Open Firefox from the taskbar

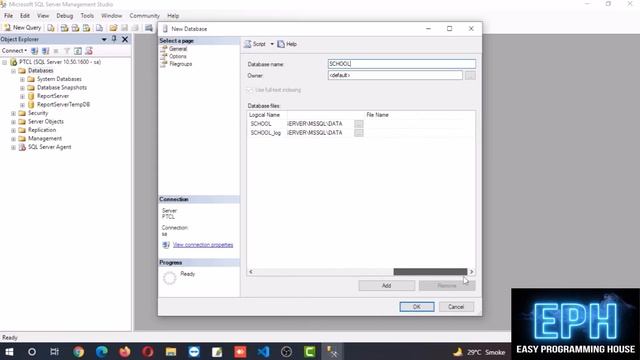[x=125, y=351]
